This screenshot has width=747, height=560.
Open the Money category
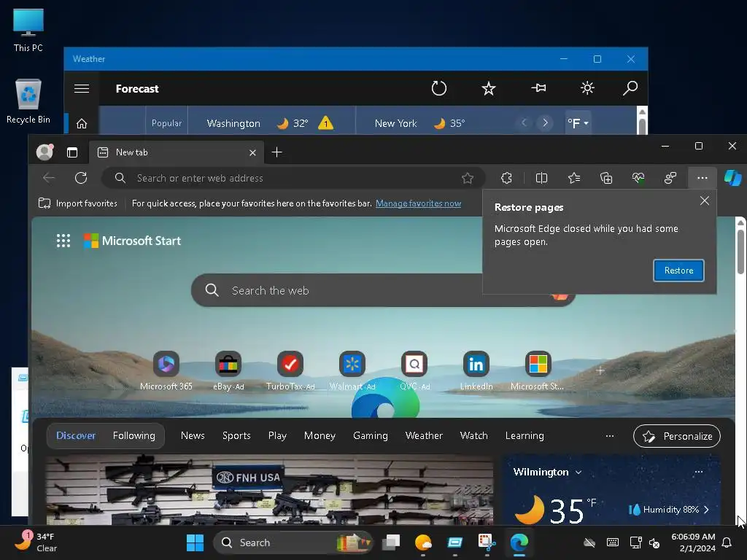320,436
